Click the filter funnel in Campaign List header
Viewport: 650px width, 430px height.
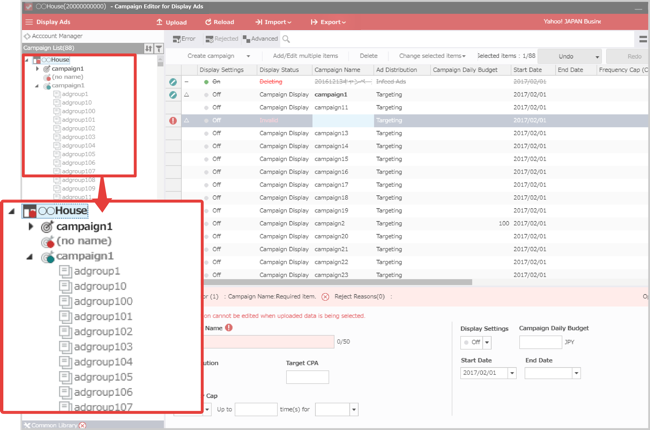coord(158,49)
